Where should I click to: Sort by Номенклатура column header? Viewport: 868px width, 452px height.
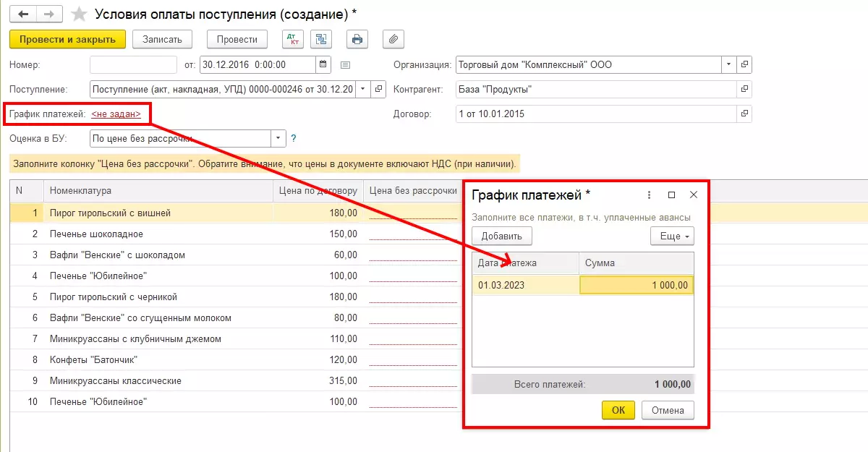(x=158, y=191)
